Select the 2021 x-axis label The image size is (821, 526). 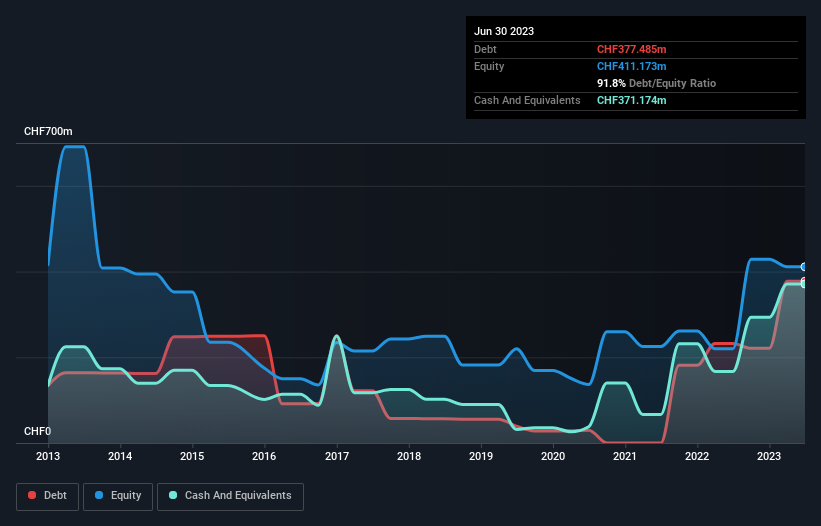[625, 456]
